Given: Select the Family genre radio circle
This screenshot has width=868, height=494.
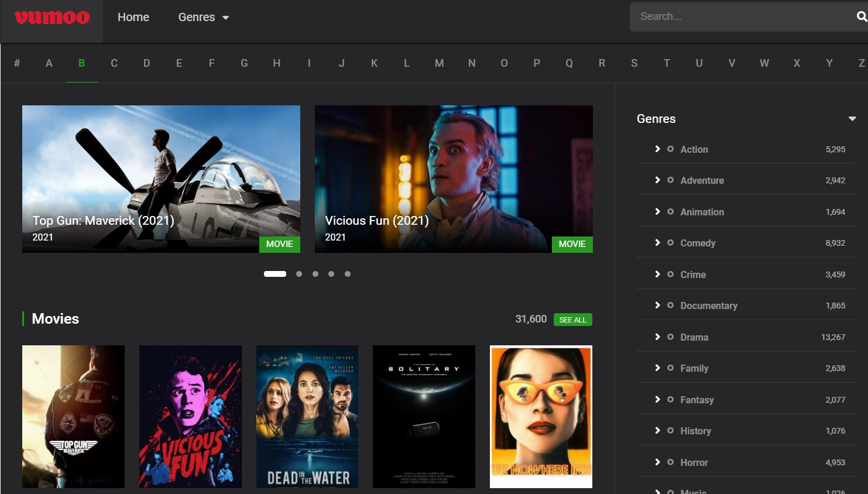Looking at the screenshot, I should coord(670,368).
